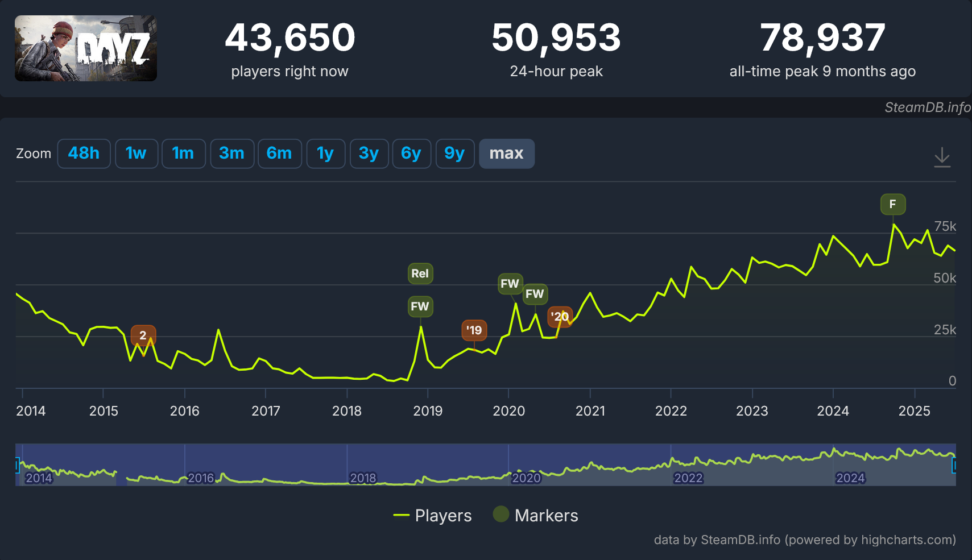The image size is (972, 560).
Task: Click the 2016 label in navigator
Action: tap(201, 478)
